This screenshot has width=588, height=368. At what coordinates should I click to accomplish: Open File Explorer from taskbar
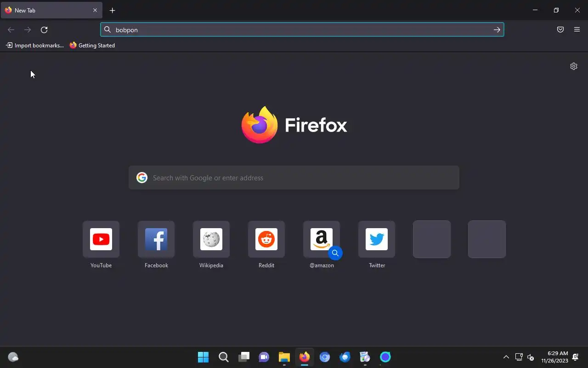click(284, 357)
